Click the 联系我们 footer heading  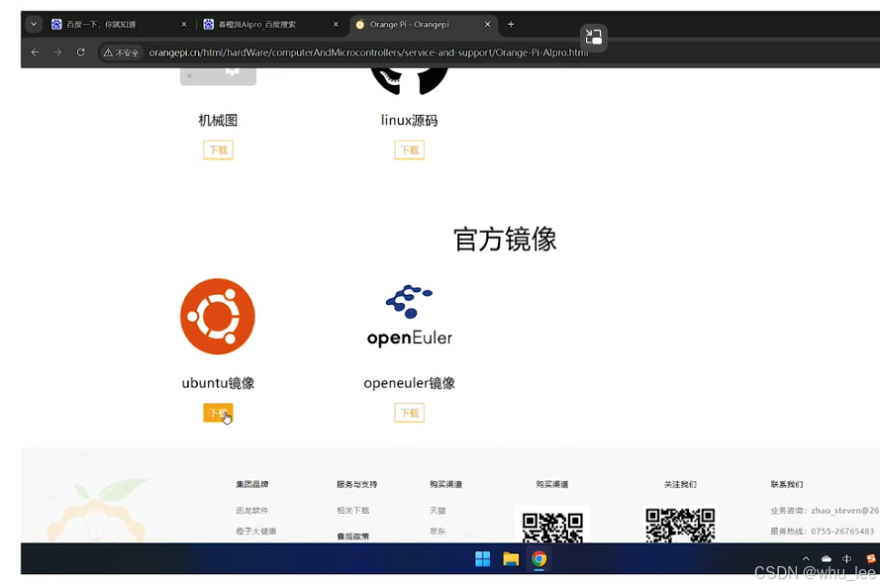pos(787,484)
